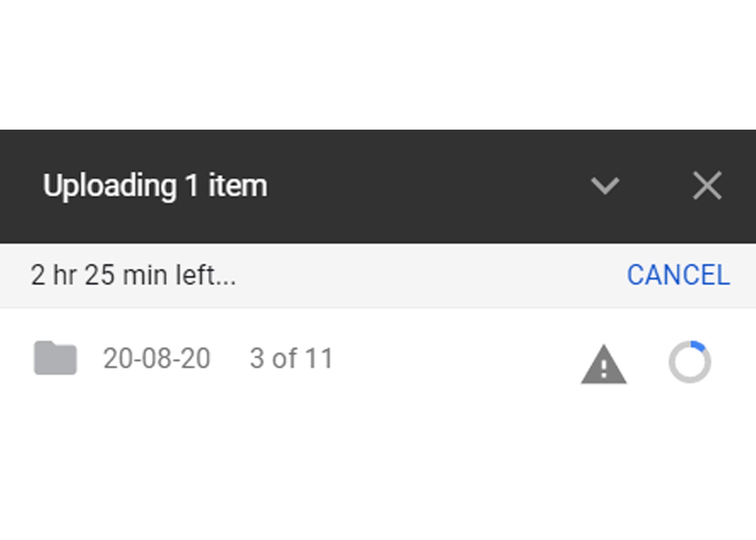Toggle the panel collapse chevron in header
The width and height of the screenshot is (756, 540).
click(605, 186)
